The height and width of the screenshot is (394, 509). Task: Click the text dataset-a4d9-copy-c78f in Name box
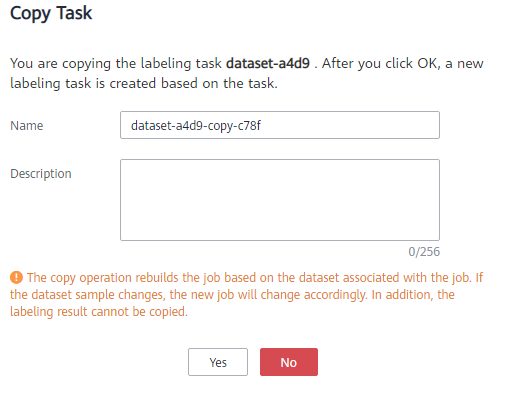196,126
